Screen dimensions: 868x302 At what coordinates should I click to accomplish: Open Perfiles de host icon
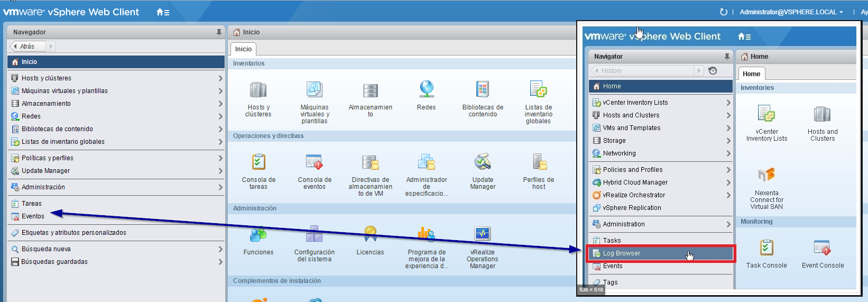click(x=539, y=162)
